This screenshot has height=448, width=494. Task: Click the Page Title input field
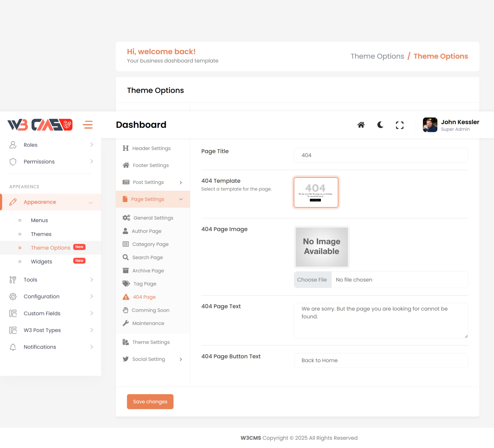(380, 155)
